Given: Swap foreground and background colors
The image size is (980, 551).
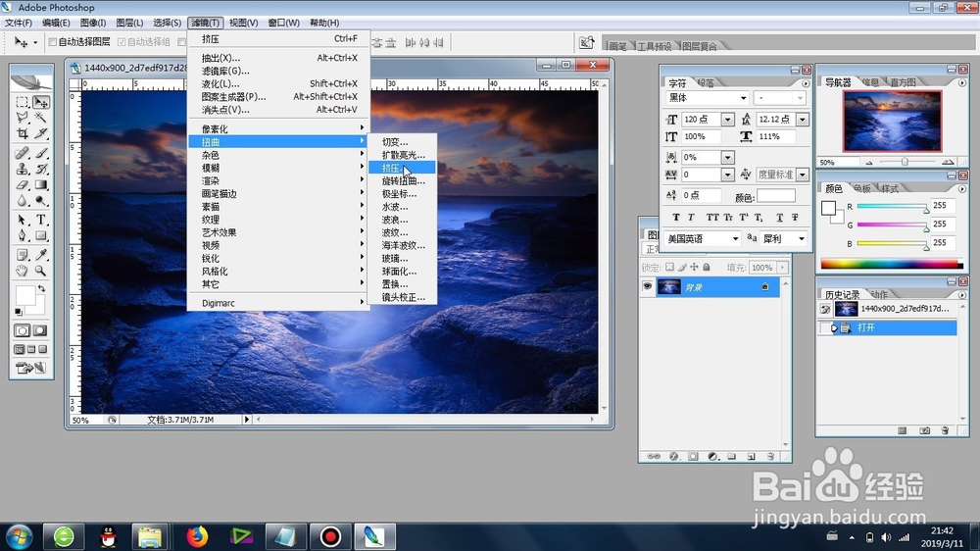Looking at the screenshot, I should click(41, 289).
